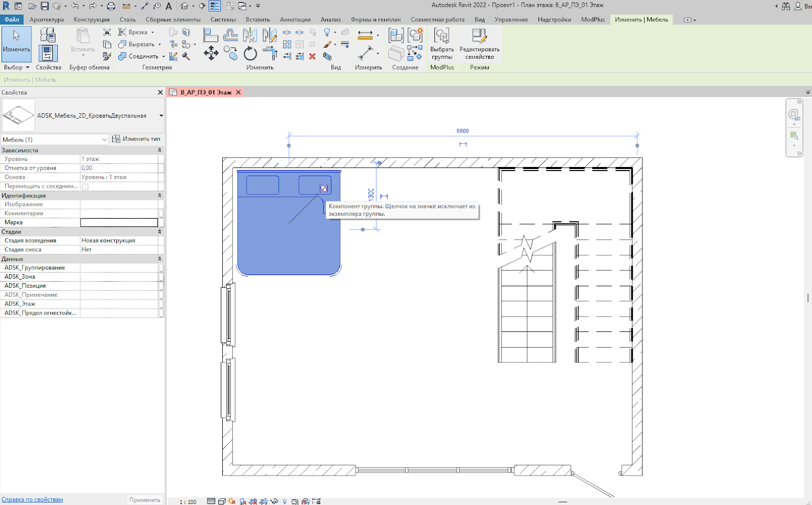Click the red Delete icon

(312, 56)
